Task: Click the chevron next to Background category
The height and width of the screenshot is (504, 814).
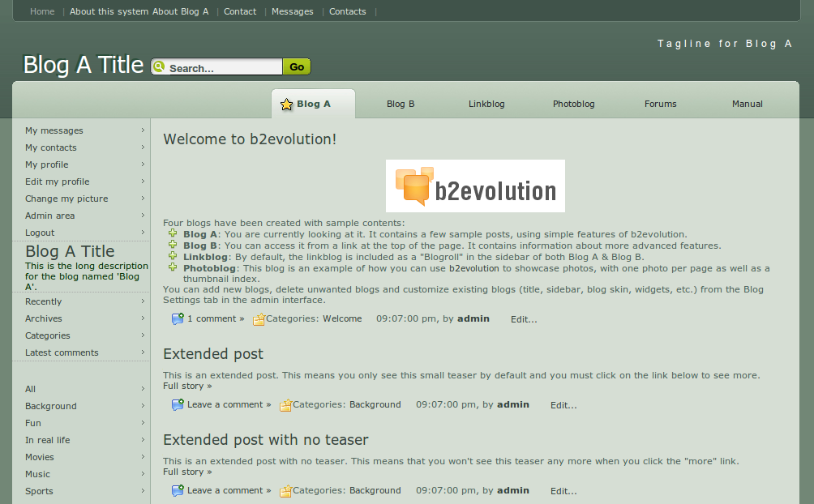Action: pos(143,406)
